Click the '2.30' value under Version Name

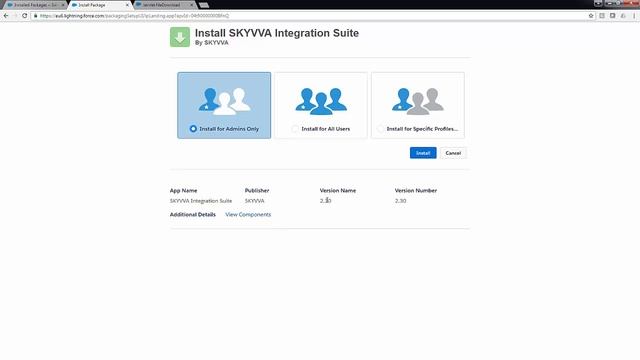325,201
